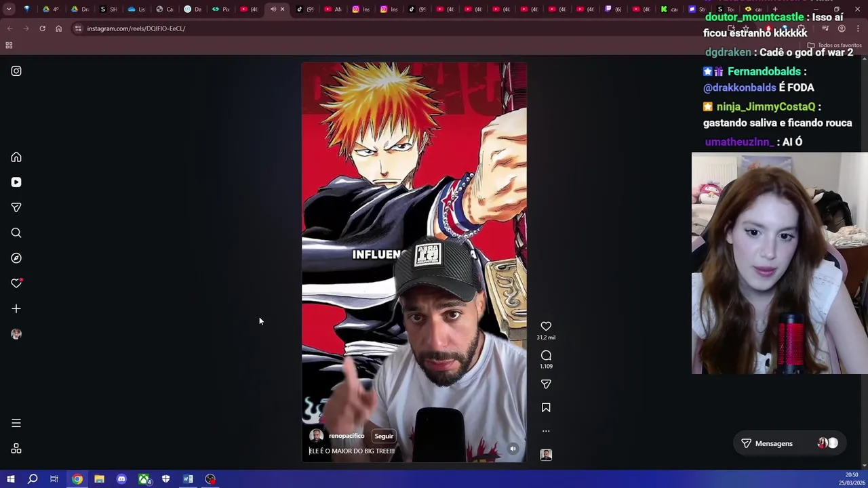The image size is (868, 488).
Task: Open Search magnifier in Instagram sidebar
Action: pyautogui.click(x=16, y=233)
